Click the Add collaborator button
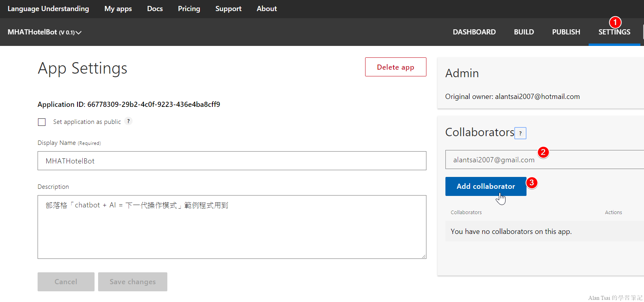 pos(485,186)
